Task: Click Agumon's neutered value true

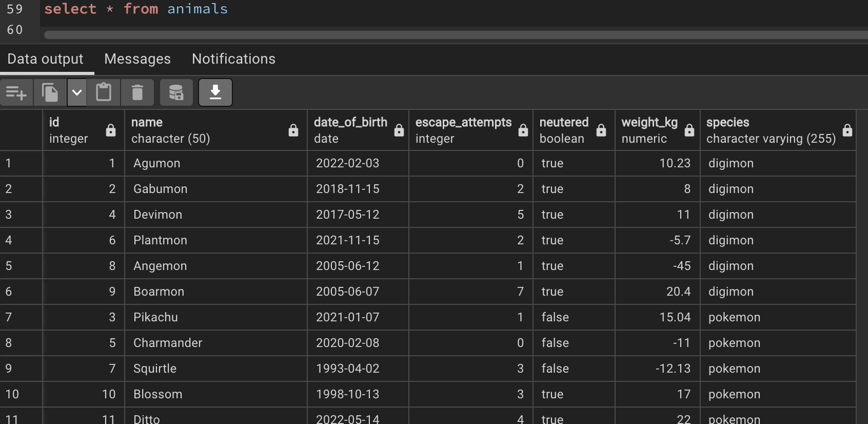Action: pos(574,163)
